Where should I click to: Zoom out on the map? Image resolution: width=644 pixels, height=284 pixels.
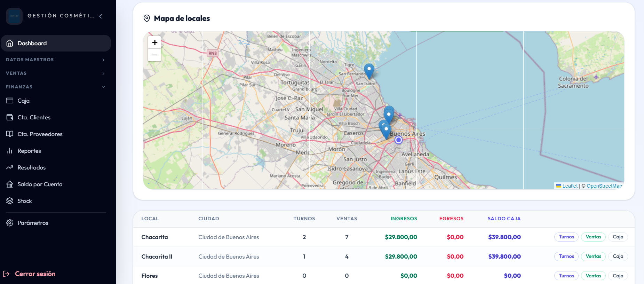click(x=155, y=55)
